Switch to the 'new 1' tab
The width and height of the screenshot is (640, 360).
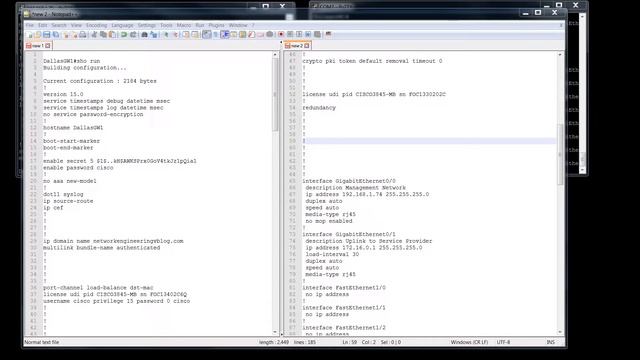(38, 46)
